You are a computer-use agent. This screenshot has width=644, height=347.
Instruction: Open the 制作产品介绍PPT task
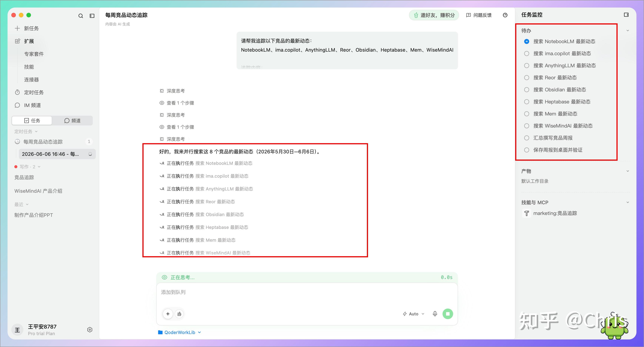click(x=34, y=215)
